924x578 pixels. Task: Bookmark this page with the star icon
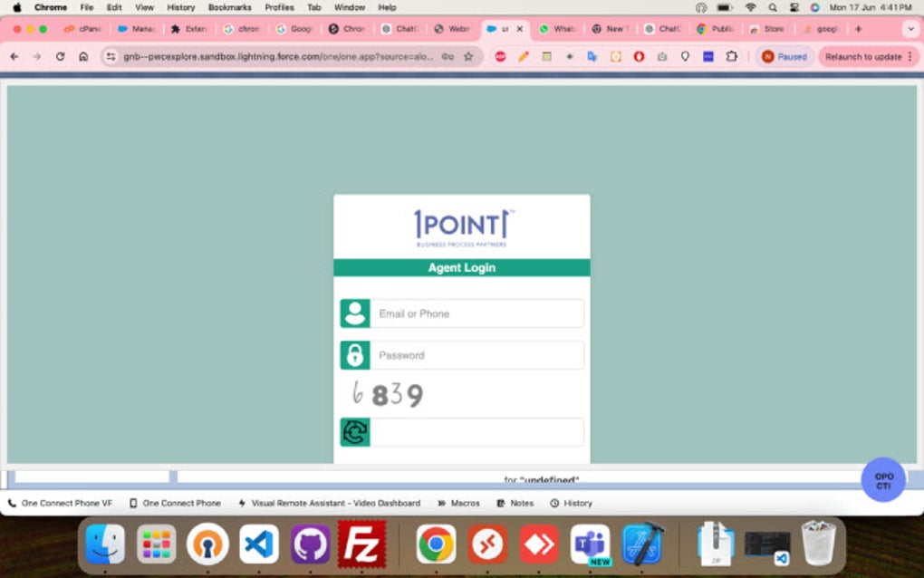click(468, 56)
